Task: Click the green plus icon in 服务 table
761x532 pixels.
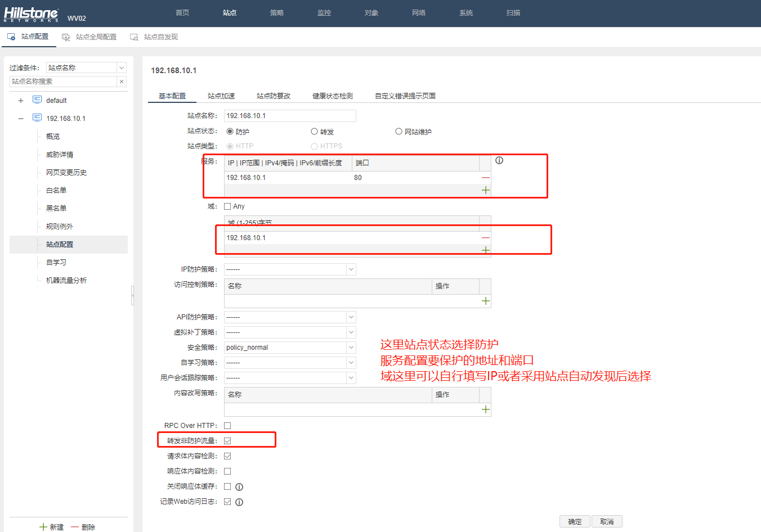Action: click(x=485, y=191)
